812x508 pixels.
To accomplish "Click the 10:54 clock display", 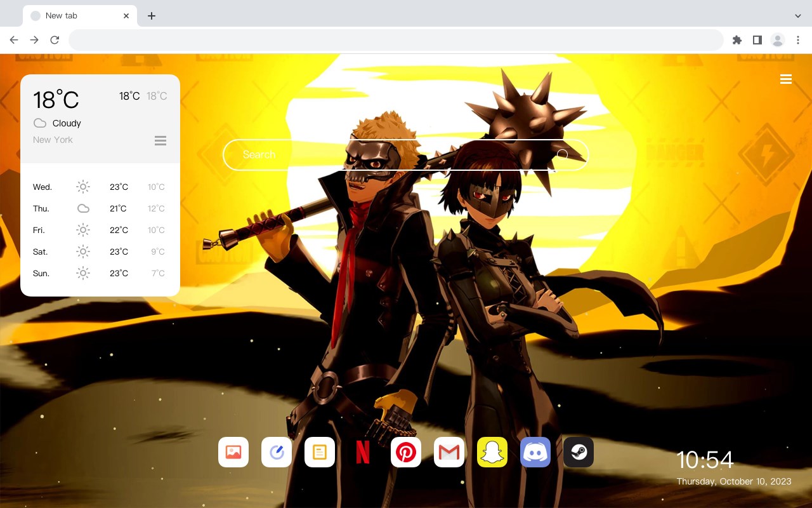I will [705, 460].
